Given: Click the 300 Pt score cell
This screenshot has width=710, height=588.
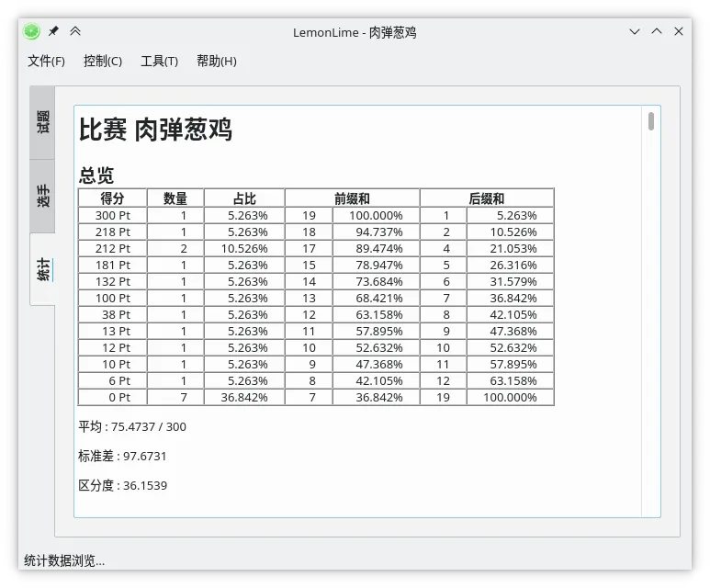Looking at the screenshot, I should [x=112, y=215].
